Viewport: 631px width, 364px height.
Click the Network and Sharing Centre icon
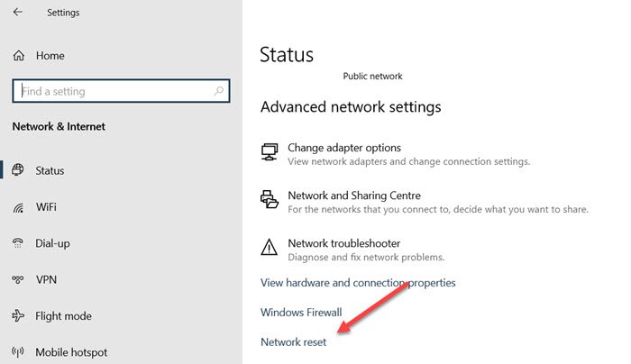pos(270,199)
